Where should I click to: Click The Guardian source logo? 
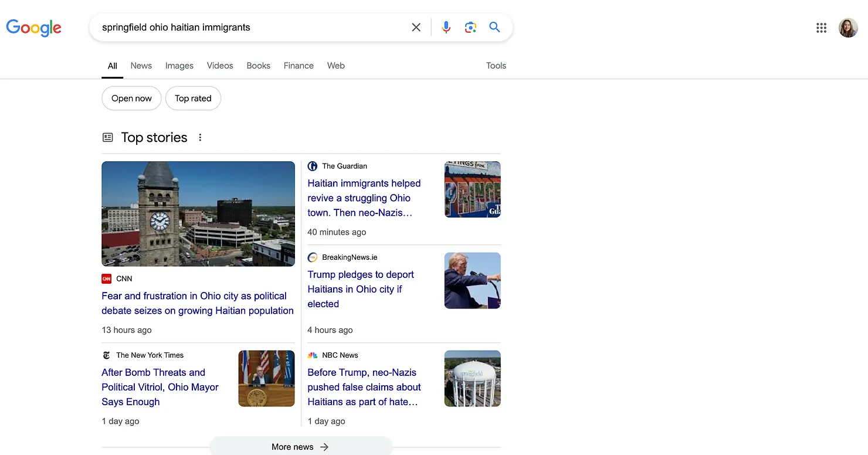[313, 166]
